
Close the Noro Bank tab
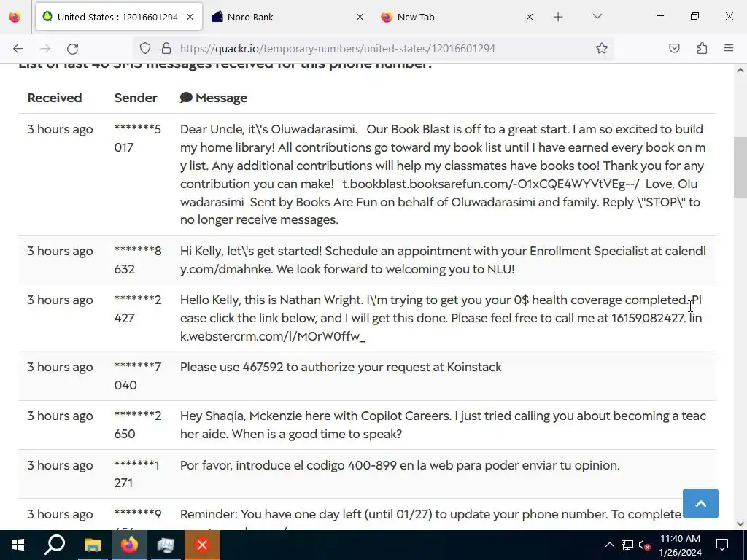(360, 17)
